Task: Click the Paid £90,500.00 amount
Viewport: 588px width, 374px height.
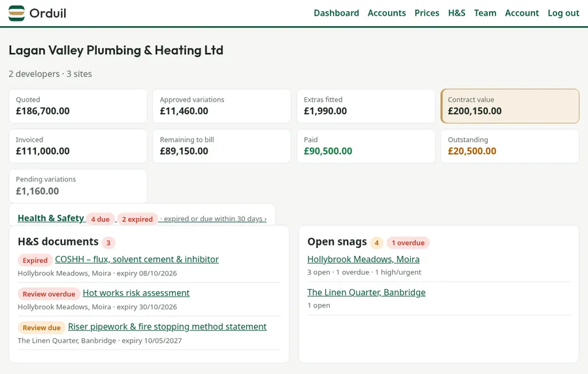Action: pyautogui.click(x=328, y=151)
